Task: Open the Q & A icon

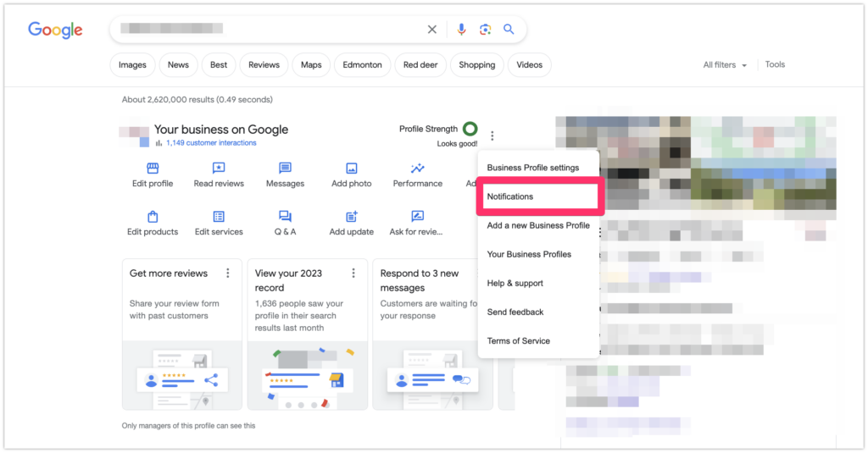Action: point(285,216)
